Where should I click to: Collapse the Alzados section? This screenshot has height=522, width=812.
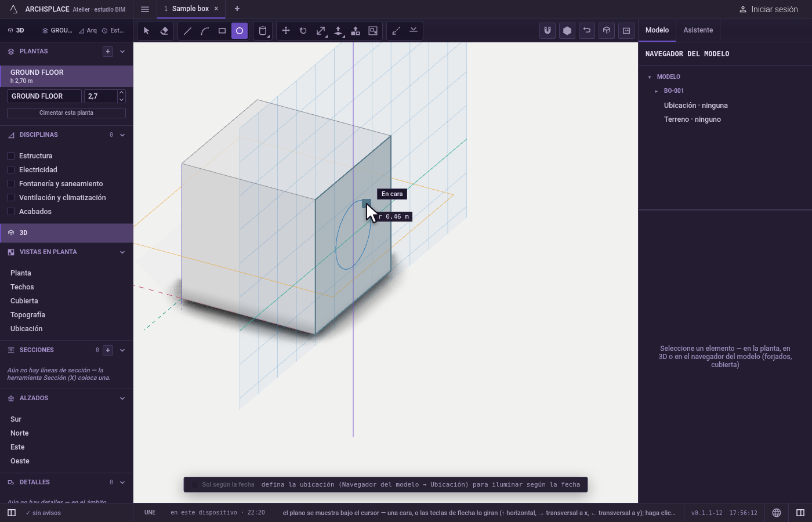point(122,398)
